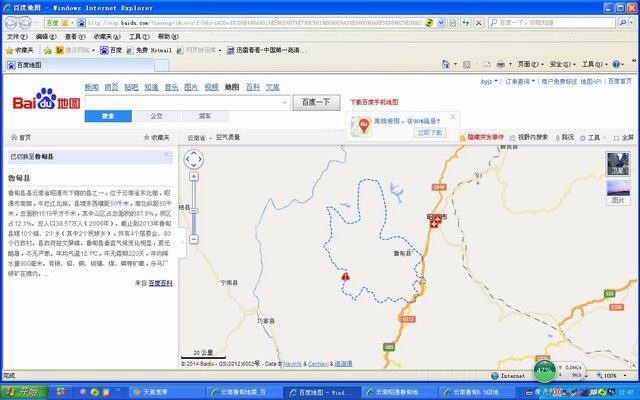This screenshot has width=640, height=400.
Task: Click the Baidu 地图 logo
Action: point(46,99)
